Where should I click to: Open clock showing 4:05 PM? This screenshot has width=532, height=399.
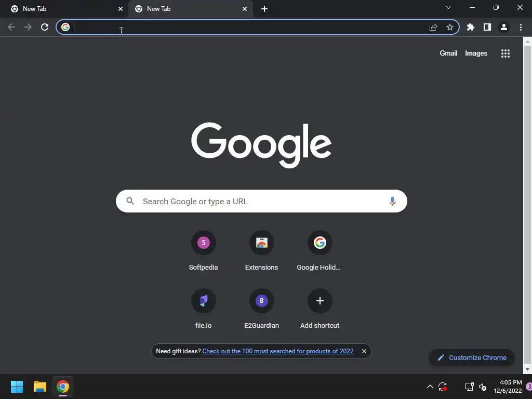(508, 387)
